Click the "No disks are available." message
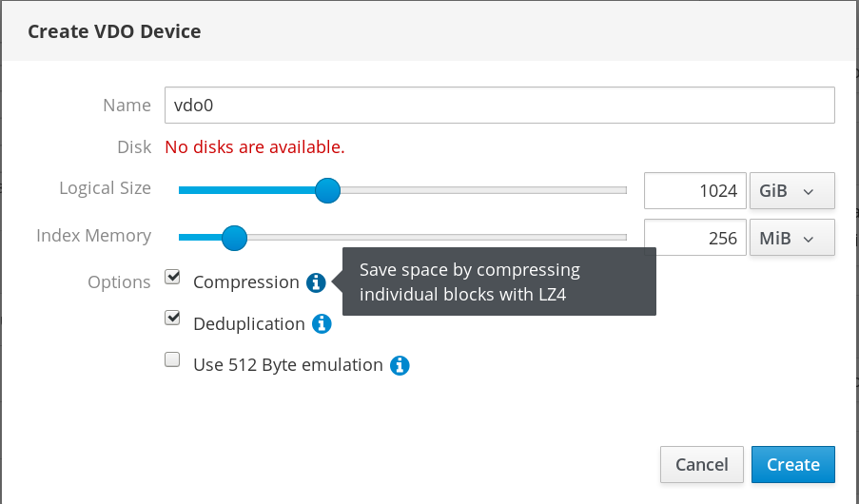Screen dimensions: 859x504 pyautogui.click(x=255, y=146)
